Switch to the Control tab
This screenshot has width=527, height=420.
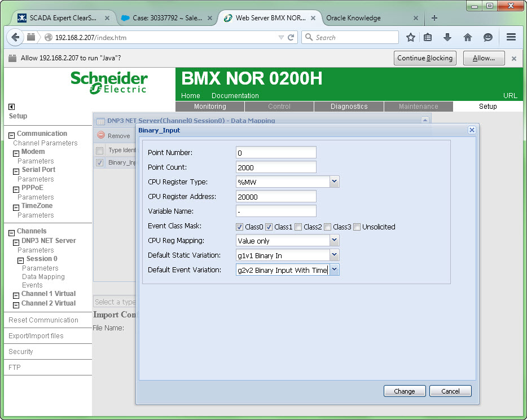click(x=279, y=107)
